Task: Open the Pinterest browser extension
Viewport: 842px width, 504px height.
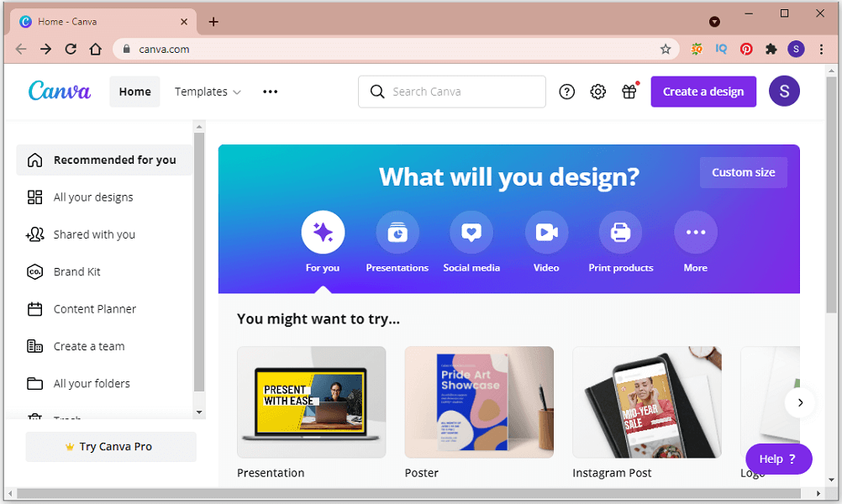Action: pyautogui.click(x=746, y=50)
